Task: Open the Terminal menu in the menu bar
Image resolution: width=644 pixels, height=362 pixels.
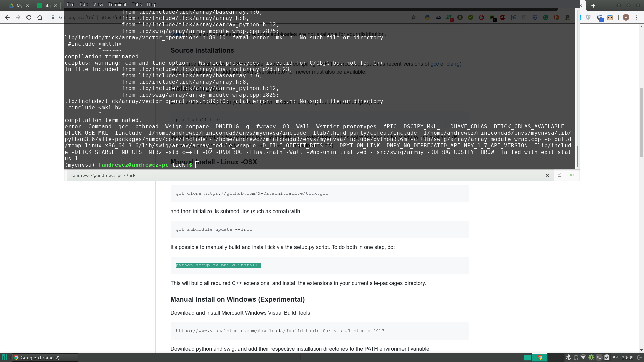Action: 117,4
